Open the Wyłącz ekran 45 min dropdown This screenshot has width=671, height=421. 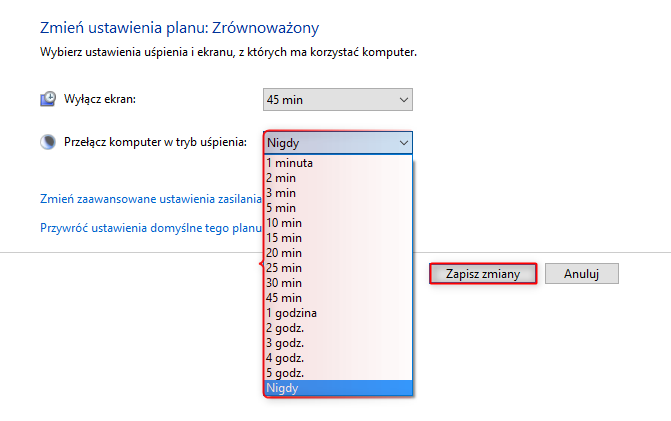[338, 100]
